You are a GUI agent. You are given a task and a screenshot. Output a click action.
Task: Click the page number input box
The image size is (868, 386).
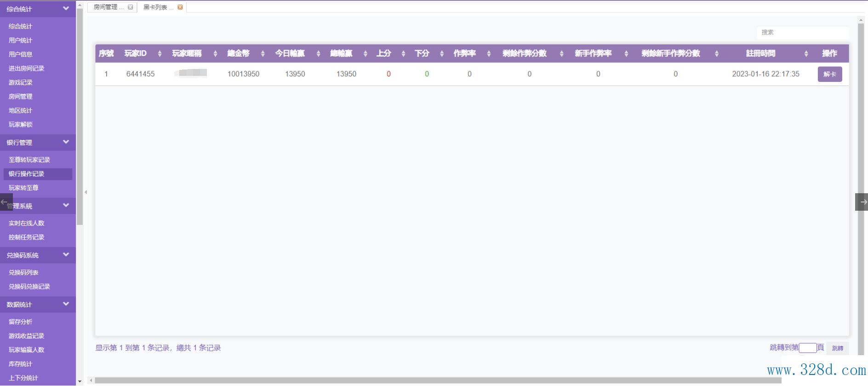[807, 348]
